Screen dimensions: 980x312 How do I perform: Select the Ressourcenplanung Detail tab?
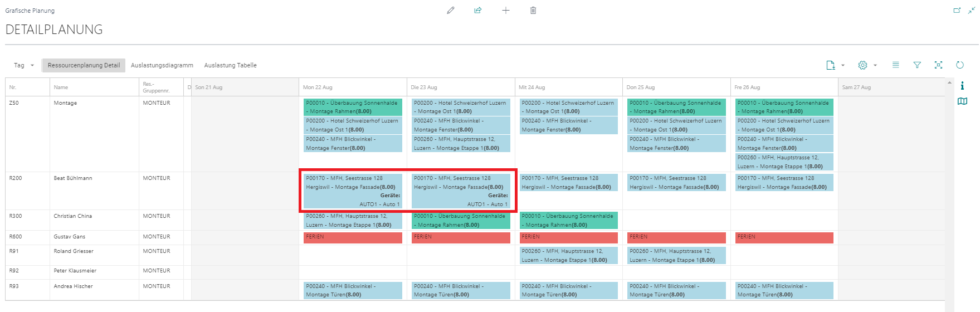[x=84, y=65]
